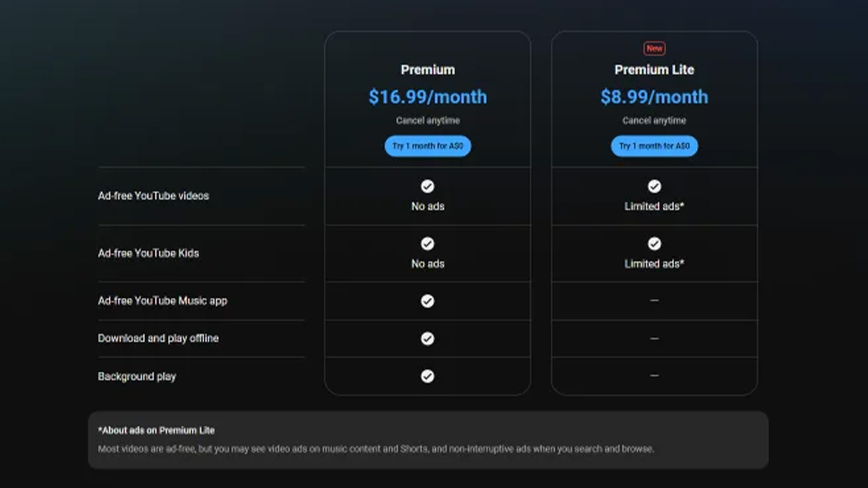Click the Premium Lite dash for YouTube Music app

point(654,300)
